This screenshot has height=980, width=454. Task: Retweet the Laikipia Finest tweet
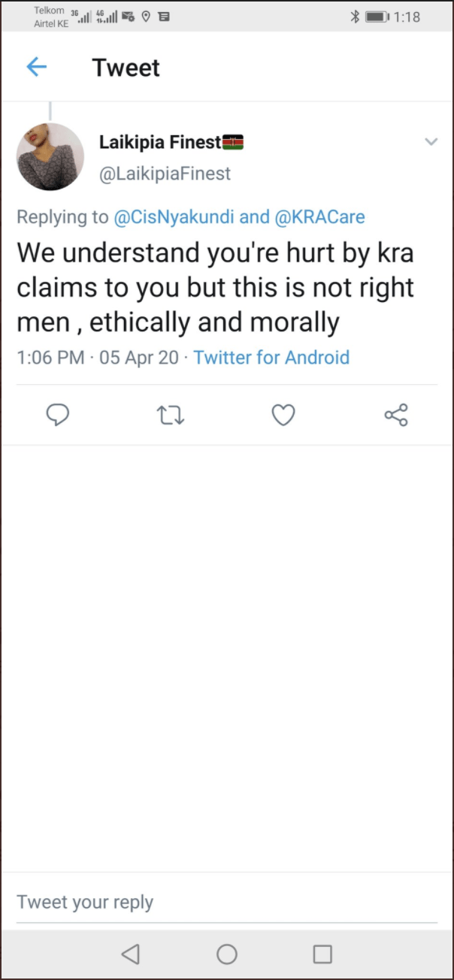point(171,415)
